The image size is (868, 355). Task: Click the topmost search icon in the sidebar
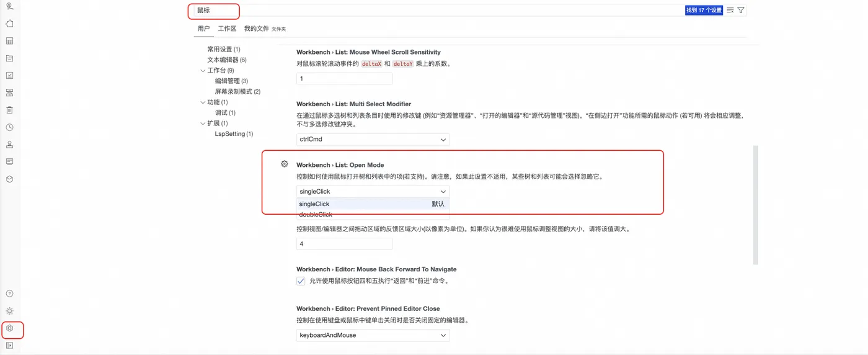point(9,6)
